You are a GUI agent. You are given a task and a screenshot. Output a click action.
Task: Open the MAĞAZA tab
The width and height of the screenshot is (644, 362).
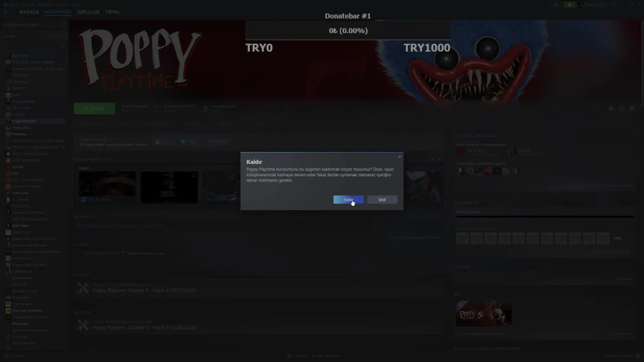tap(29, 12)
